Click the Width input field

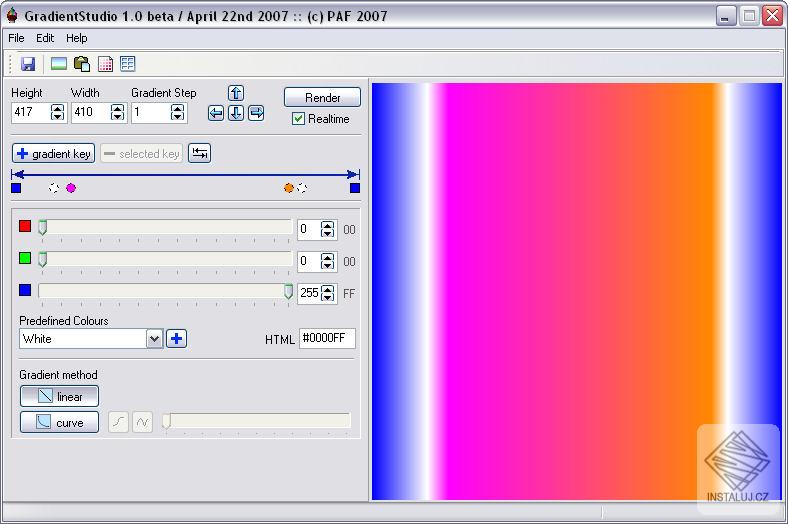91,112
